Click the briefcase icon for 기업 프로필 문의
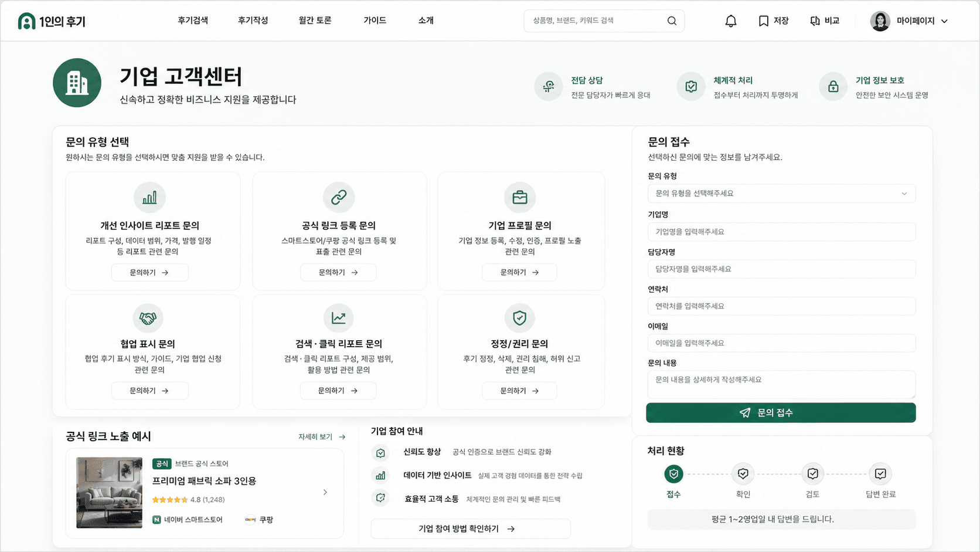This screenshot has height=552, width=980. pos(520,197)
